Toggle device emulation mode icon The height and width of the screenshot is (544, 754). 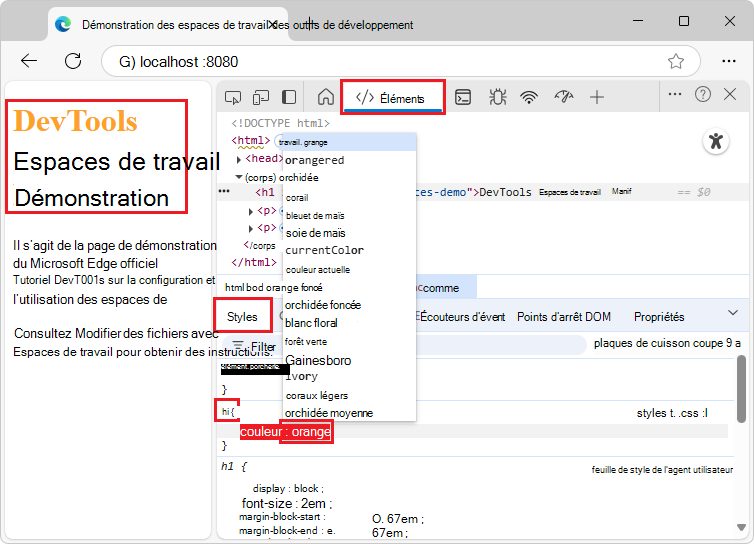(x=261, y=97)
